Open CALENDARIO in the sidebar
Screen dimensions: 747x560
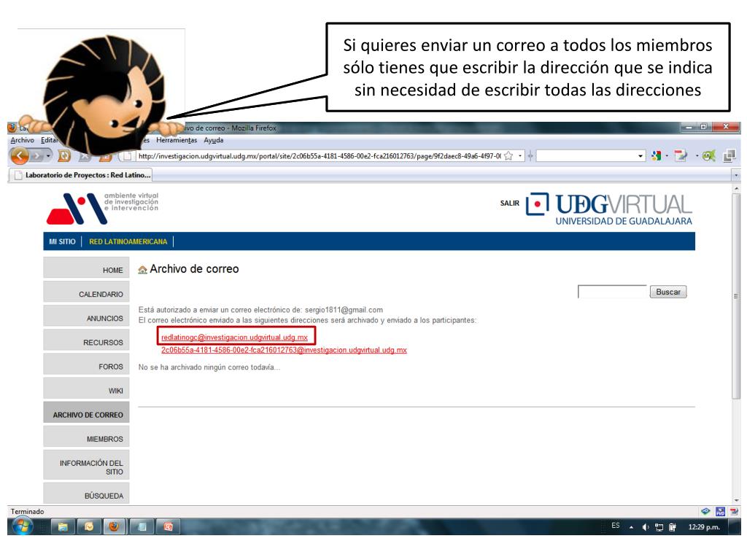click(86, 292)
